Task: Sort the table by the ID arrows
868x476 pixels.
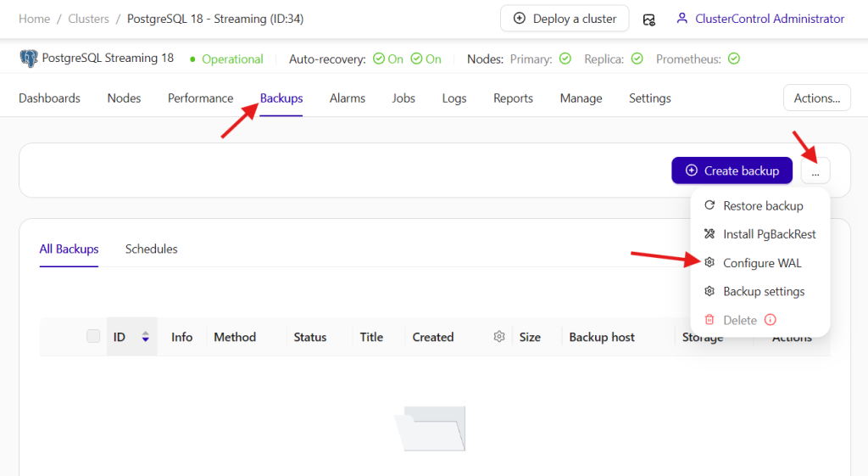Action: 145,336
